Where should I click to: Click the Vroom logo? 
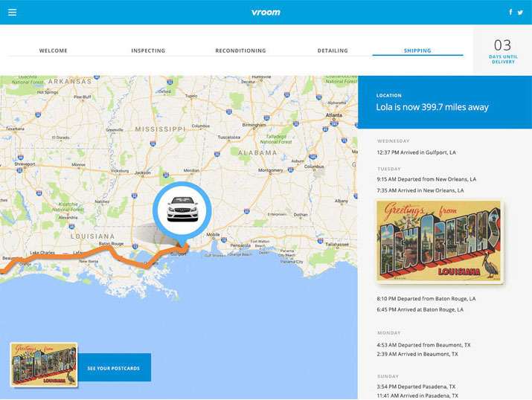pyautogui.click(x=266, y=12)
